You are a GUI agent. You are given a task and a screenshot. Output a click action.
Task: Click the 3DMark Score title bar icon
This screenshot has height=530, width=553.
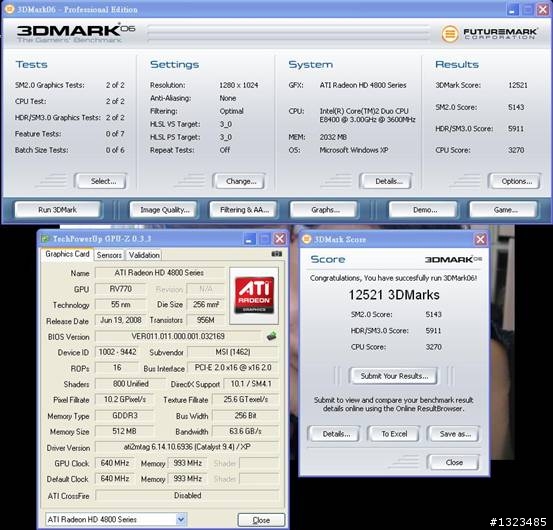306,239
